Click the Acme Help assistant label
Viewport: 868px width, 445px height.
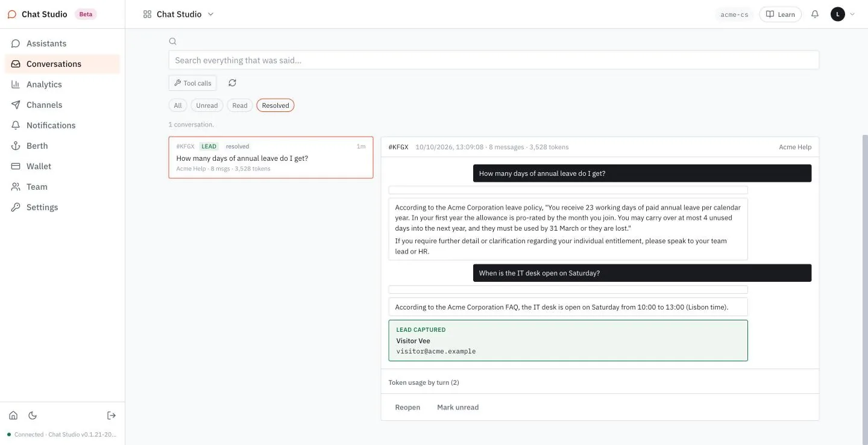coord(795,147)
